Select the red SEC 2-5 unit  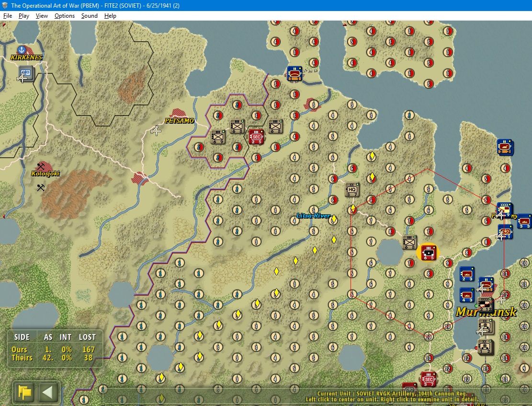(256, 137)
